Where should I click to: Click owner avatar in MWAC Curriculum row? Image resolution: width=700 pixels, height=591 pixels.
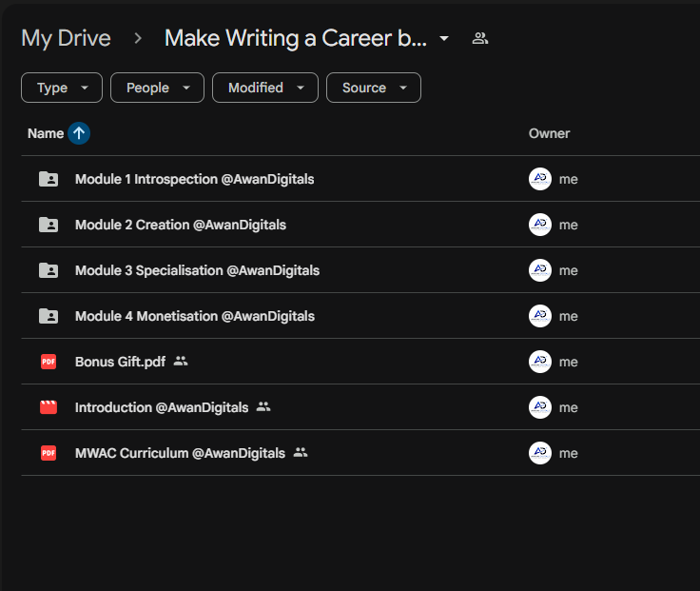[x=540, y=453]
